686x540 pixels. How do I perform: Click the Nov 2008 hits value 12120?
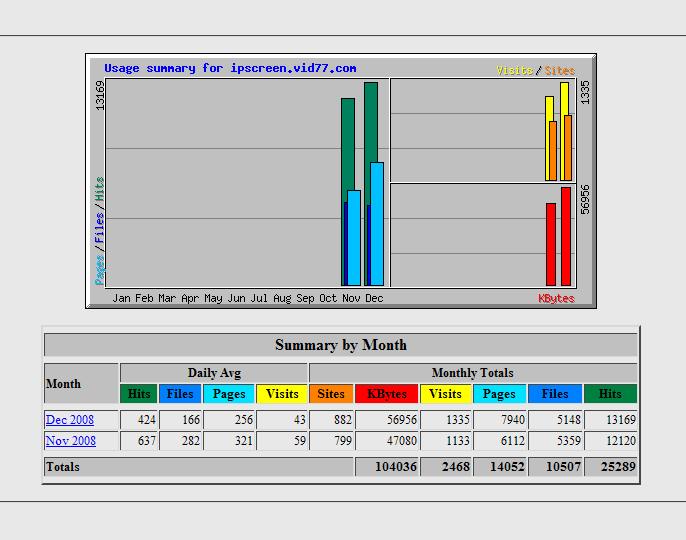[621, 441]
